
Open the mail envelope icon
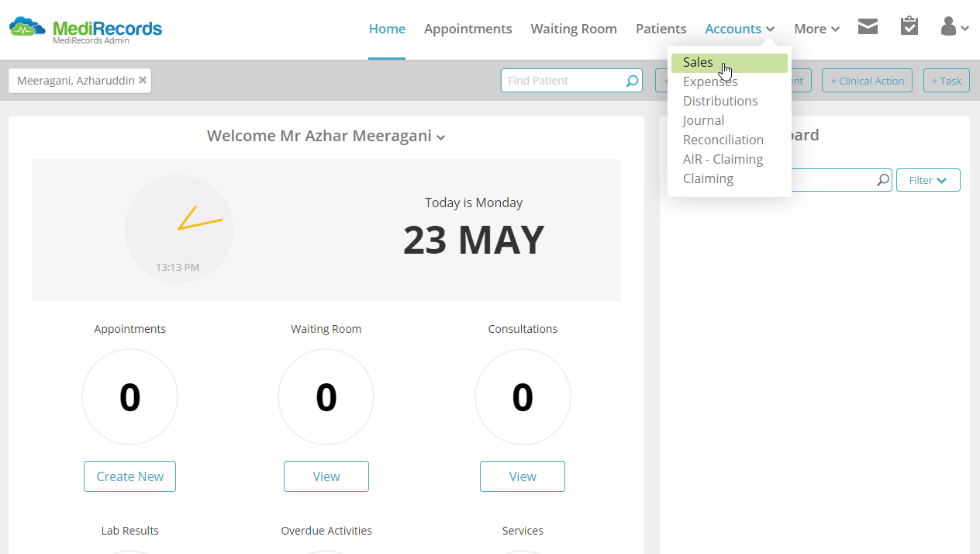click(868, 27)
